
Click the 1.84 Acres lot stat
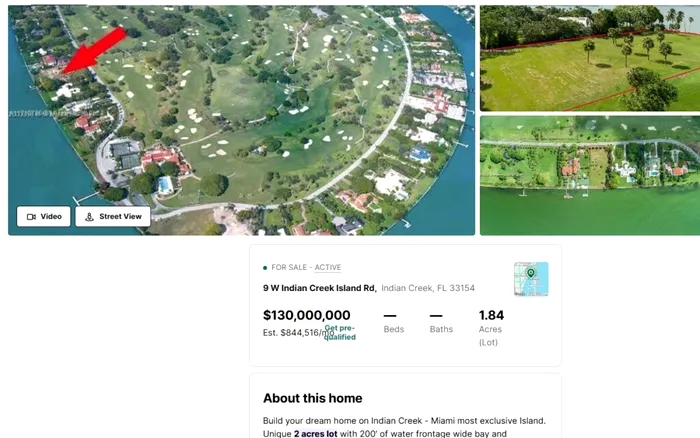pyautogui.click(x=491, y=328)
